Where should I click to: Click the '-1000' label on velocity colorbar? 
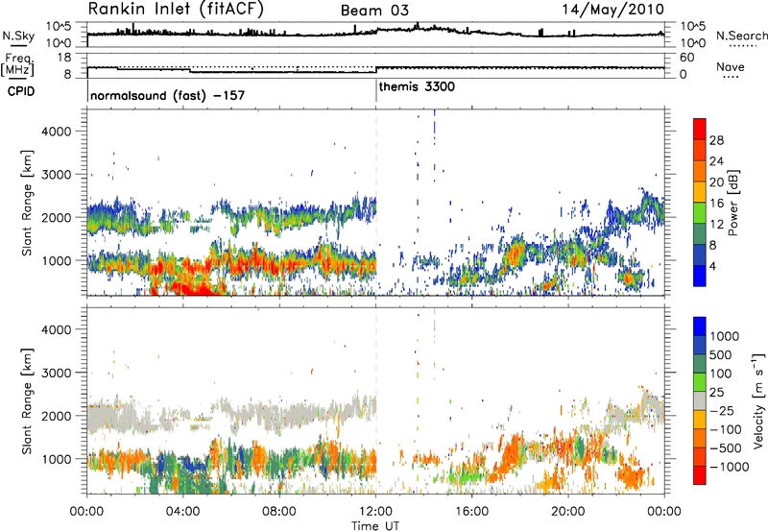point(729,467)
